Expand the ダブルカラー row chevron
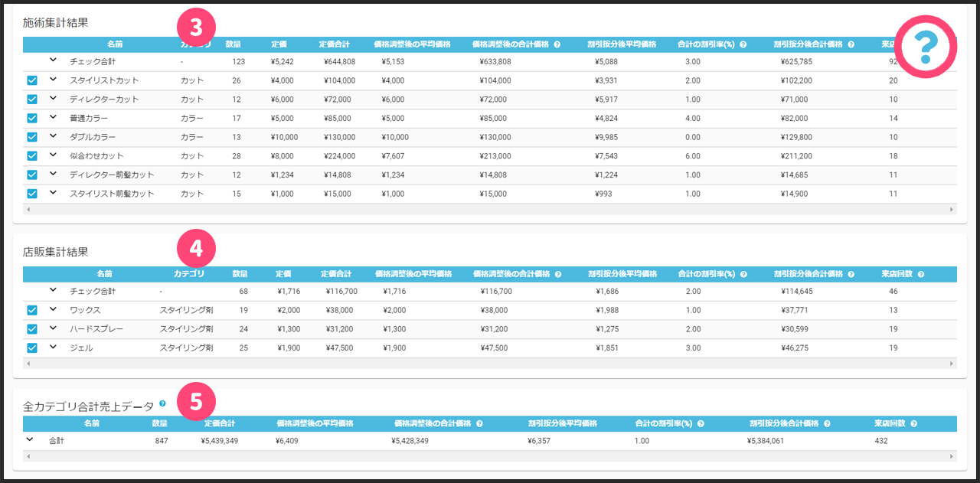Image resolution: width=980 pixels, height=483 pixels. click(x=54, y=136)
